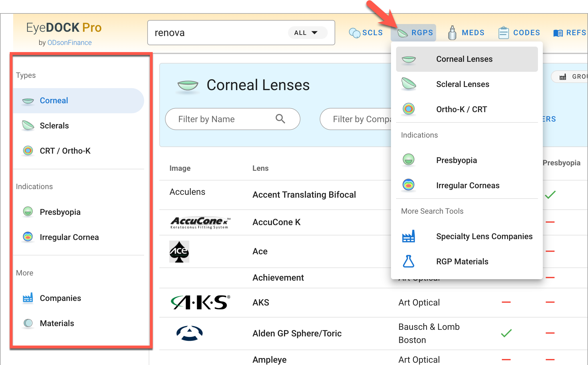Choose Presbyopia under sidebar Indications
Viewport: 588px width, 365px height.
(x=60, y=212)
